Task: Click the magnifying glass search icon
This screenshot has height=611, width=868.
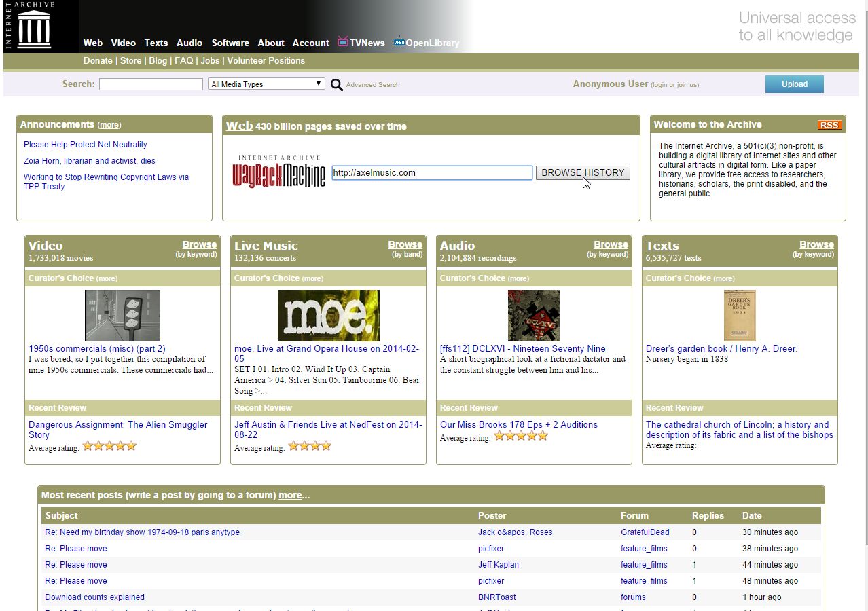Action: click(x=337, y=85)
